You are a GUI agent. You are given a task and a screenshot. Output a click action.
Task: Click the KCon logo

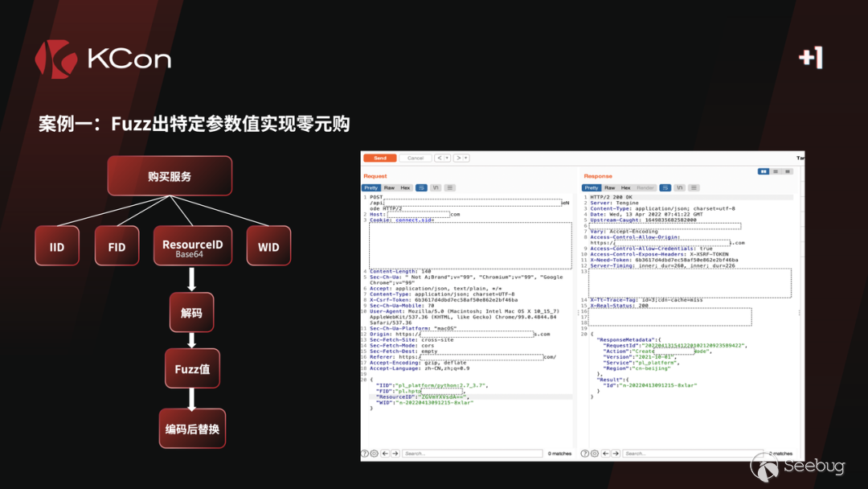pyautogui.click(x=103, y=59)
